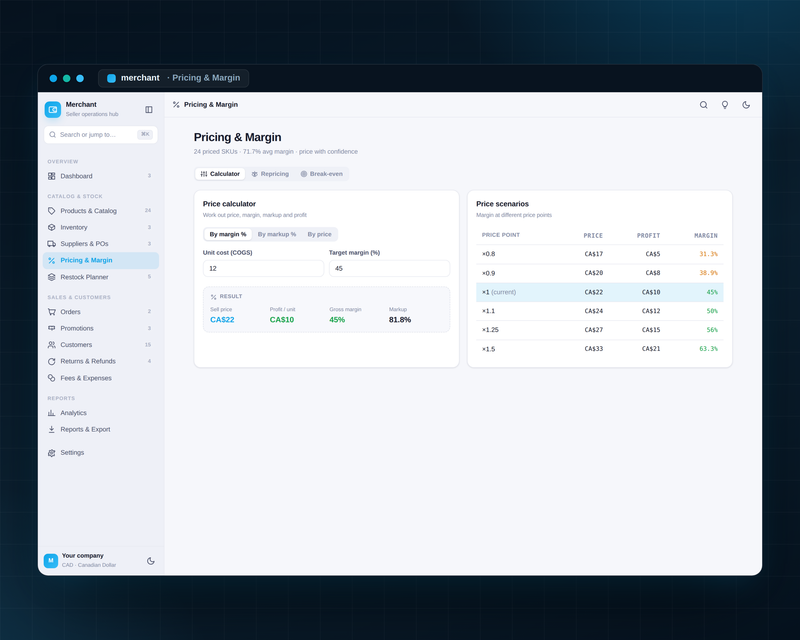This screenshot has height=640, width=800.
Task: Click the Unit cost (COGS) input
Action: click(263, 268)
